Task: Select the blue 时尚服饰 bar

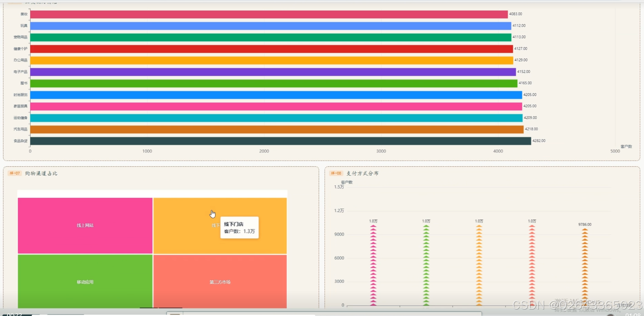Action: tap(276, 95)
